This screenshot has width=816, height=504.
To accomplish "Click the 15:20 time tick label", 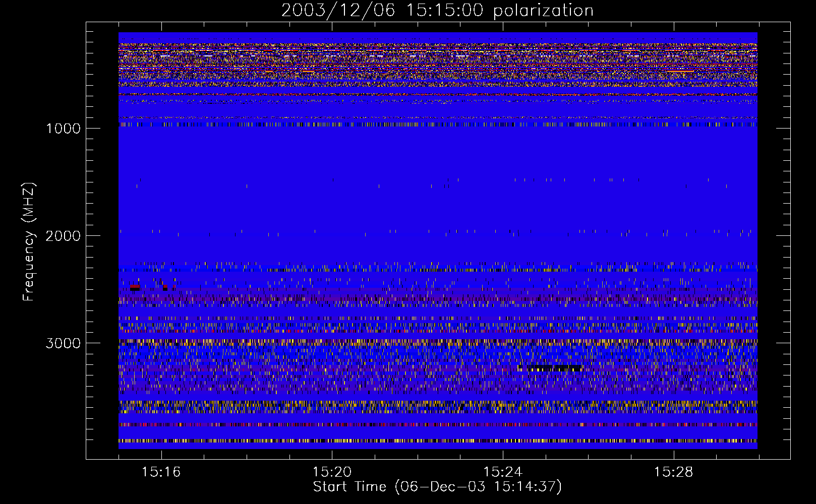I will (x=332, y=472).
